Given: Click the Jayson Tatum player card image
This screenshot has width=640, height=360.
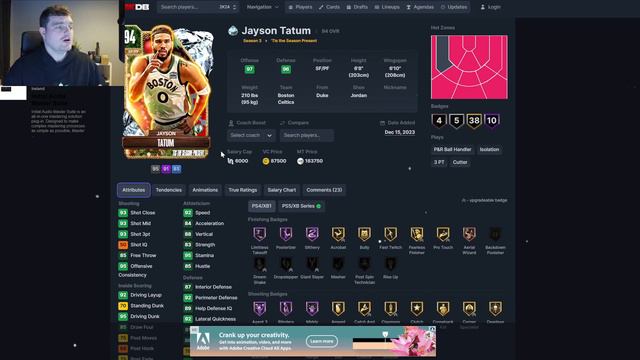Looking at the screenshot, I should 168,91.
